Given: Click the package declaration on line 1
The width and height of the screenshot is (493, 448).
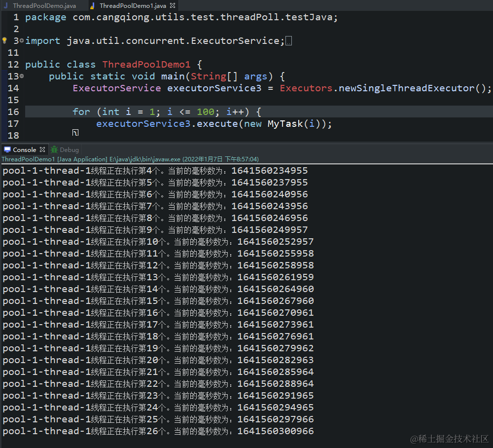Looking at the screenshot, I should click(181, 17).
